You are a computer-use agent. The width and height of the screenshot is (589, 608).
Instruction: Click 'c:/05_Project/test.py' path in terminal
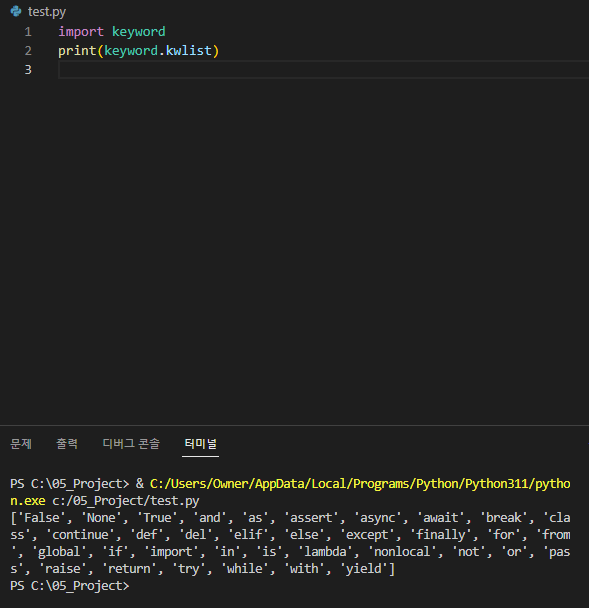tap(126, 501)
